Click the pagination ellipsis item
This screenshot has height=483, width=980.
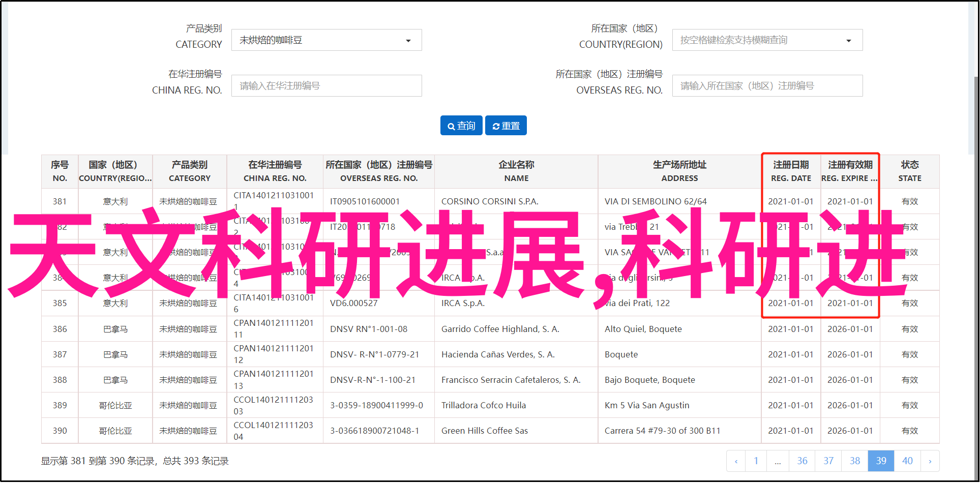pos(778,461)
